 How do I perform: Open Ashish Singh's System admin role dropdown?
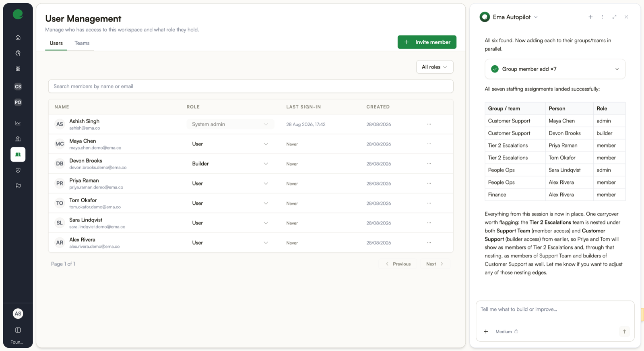pos(230,124)
